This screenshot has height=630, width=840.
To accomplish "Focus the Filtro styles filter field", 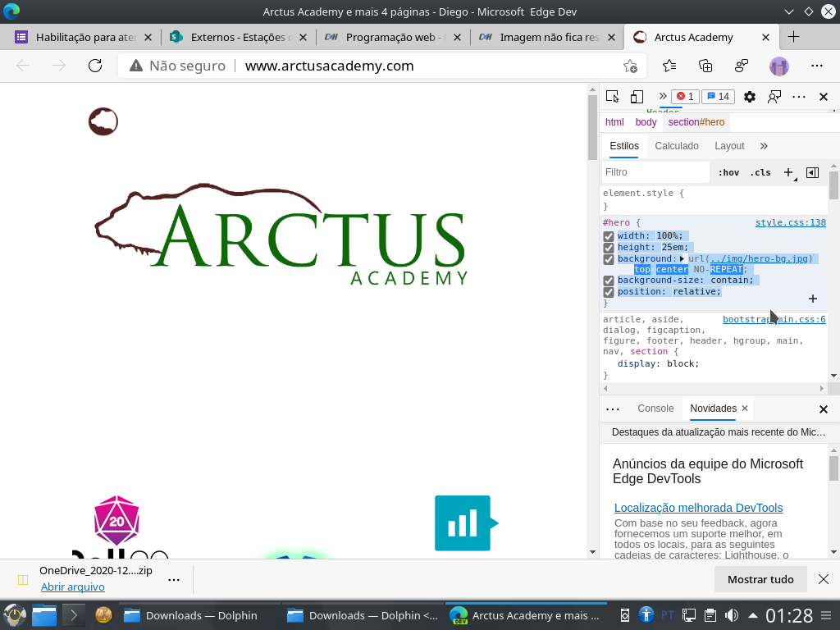I will coord(655,172).
